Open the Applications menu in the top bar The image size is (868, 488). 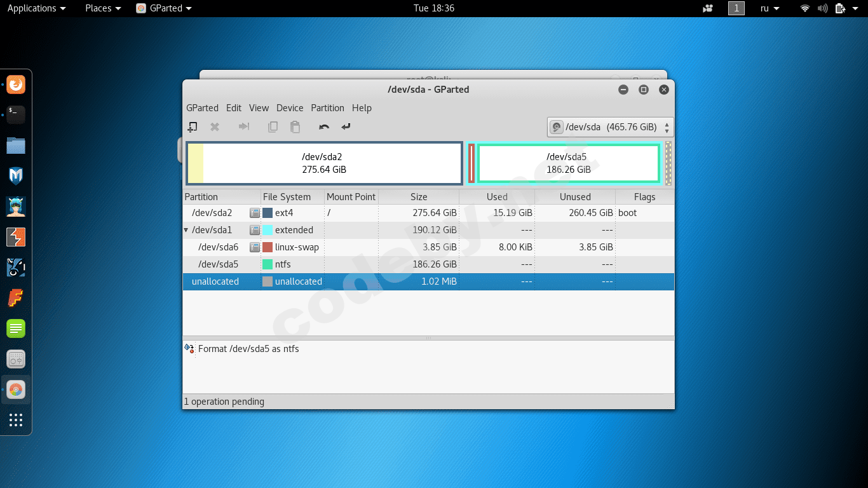[36, 8]
